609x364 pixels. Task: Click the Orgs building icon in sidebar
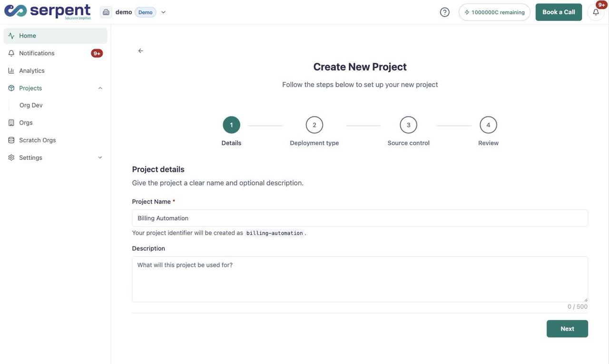click(11, 123)
